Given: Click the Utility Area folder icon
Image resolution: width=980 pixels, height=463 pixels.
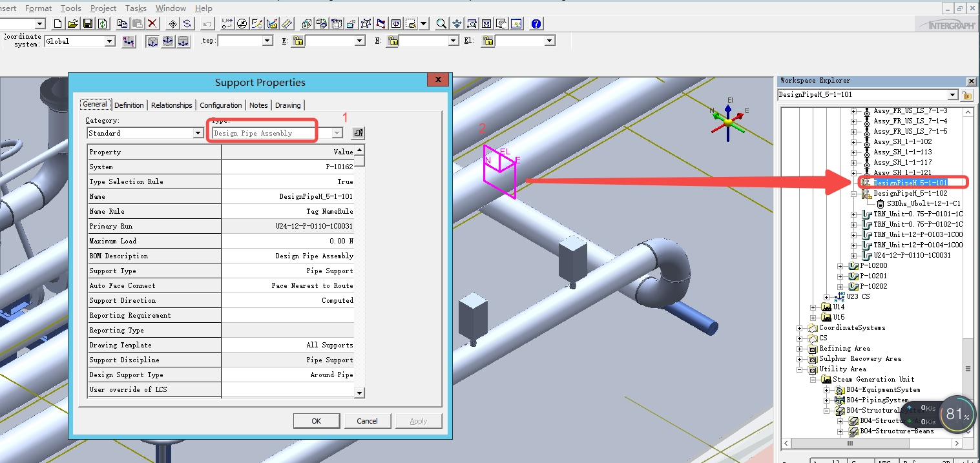Looking at the screenshot, I should pos(812,369).
